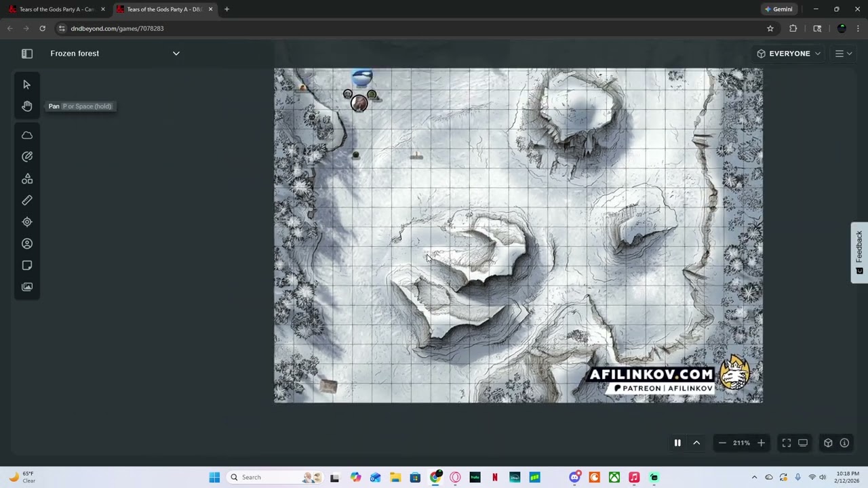Open a new browser tab

(x=226, y=9)
